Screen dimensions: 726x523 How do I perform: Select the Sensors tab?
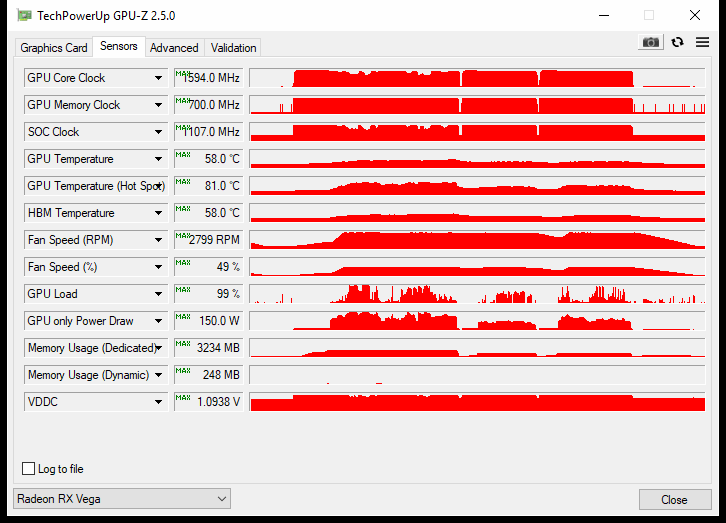(119, 46)
